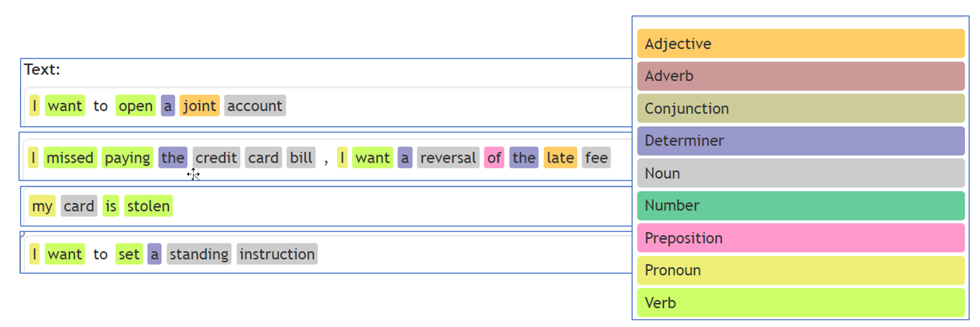
Task: Select the Adjective label
Action: (x=800, y=44)
